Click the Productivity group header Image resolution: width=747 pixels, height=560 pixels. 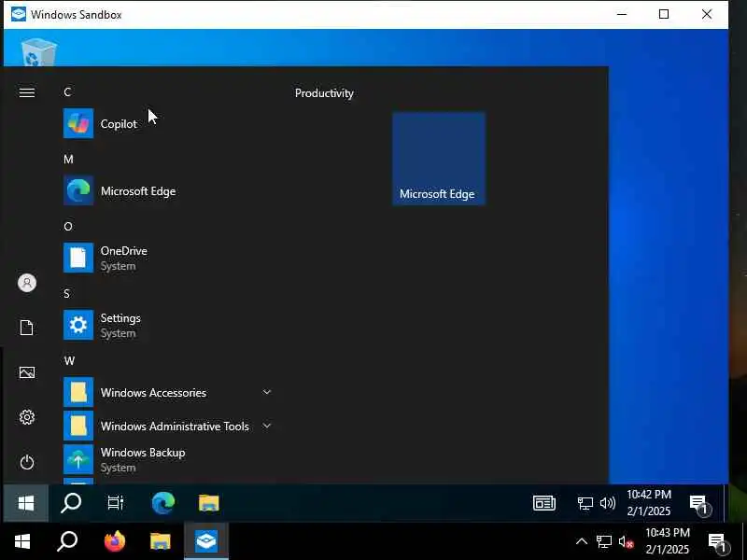coord(324,93)
